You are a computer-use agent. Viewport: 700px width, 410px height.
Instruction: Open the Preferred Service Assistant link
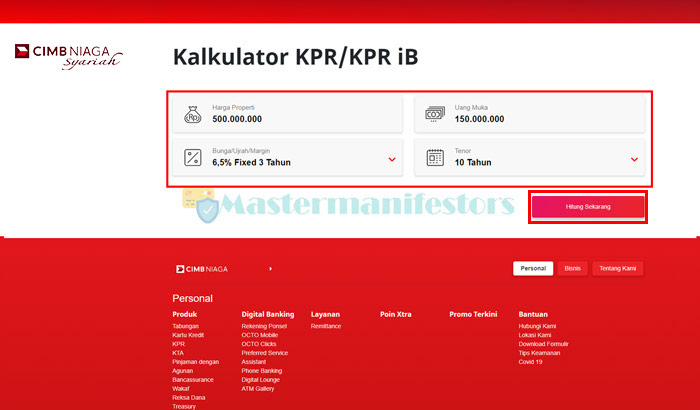[x=265, y=357]
